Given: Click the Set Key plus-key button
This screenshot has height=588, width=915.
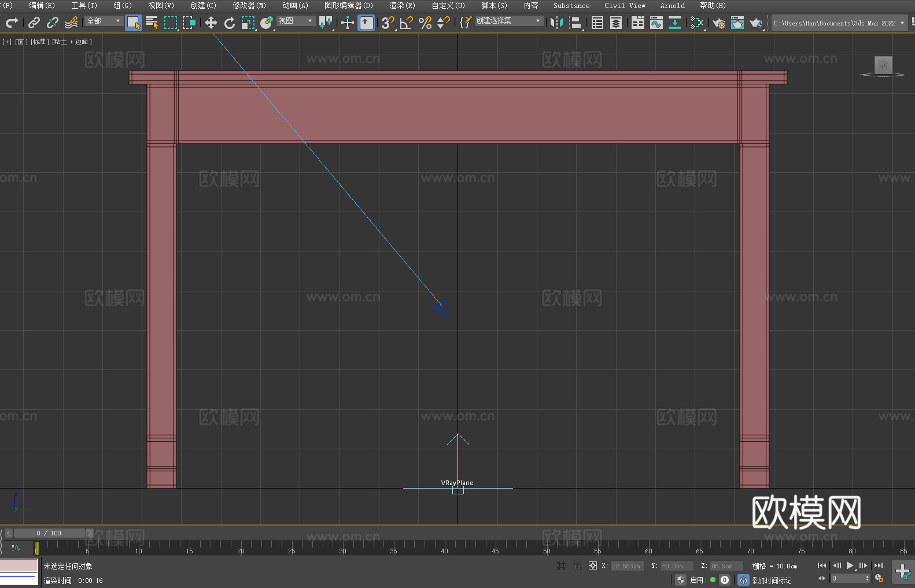Looking at the screenshot, I should pos(902,572).
